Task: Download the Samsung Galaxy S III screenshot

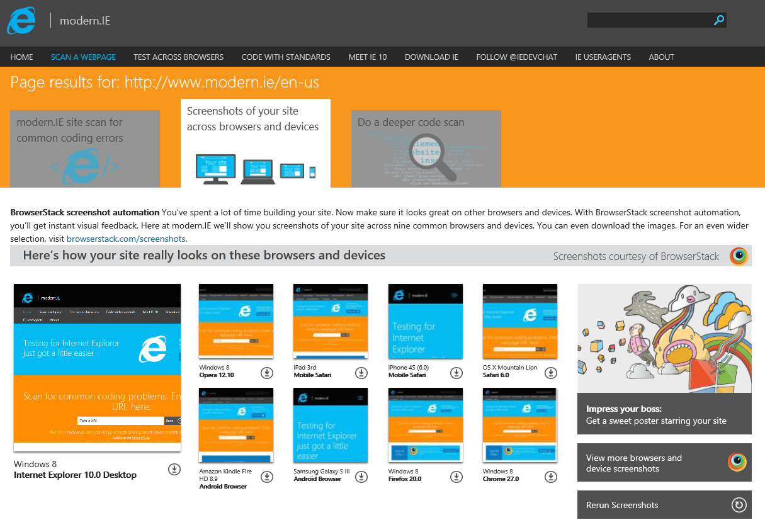Action: pos(361,477)
